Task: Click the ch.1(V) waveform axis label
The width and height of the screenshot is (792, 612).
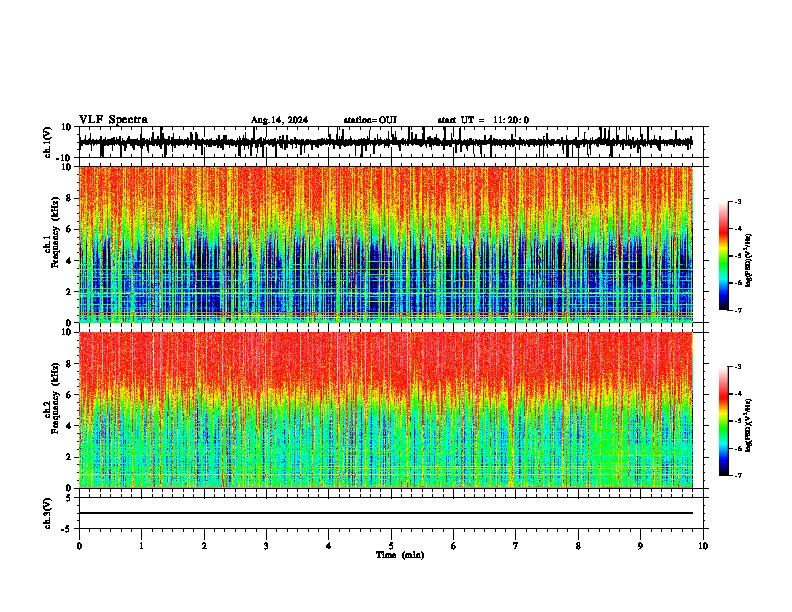Action: (x=48, y=142)
